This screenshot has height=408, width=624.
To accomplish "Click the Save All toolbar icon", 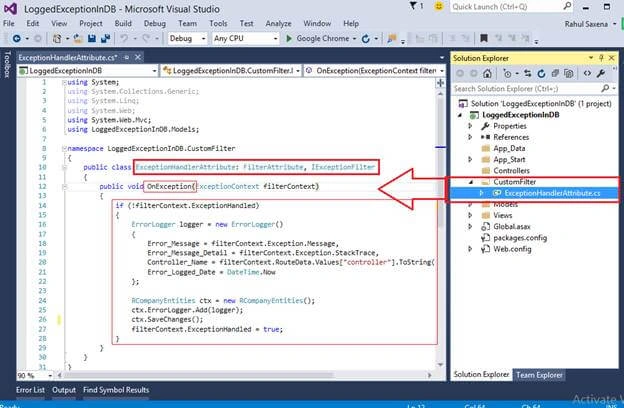I will pyautogui.click(x=105, y=39).
